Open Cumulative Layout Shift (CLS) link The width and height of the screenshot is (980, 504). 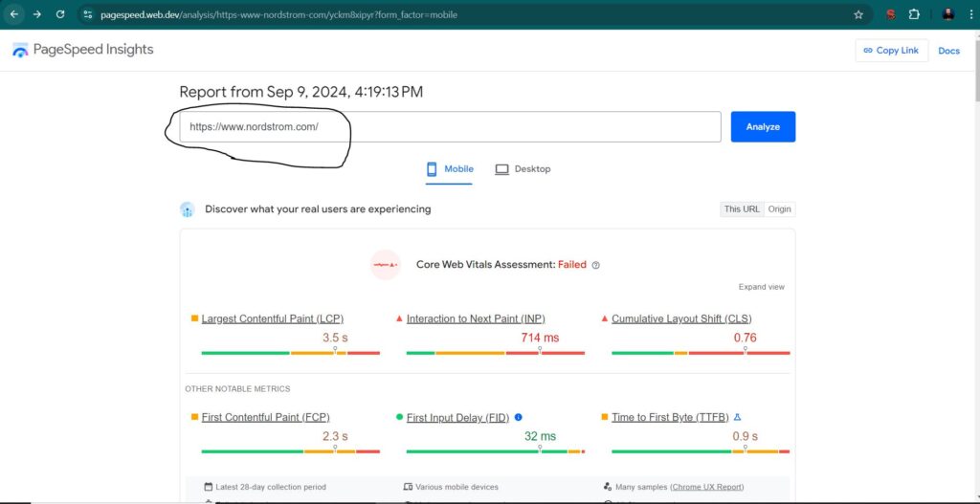pyautogui.click(x=681, y=318)
